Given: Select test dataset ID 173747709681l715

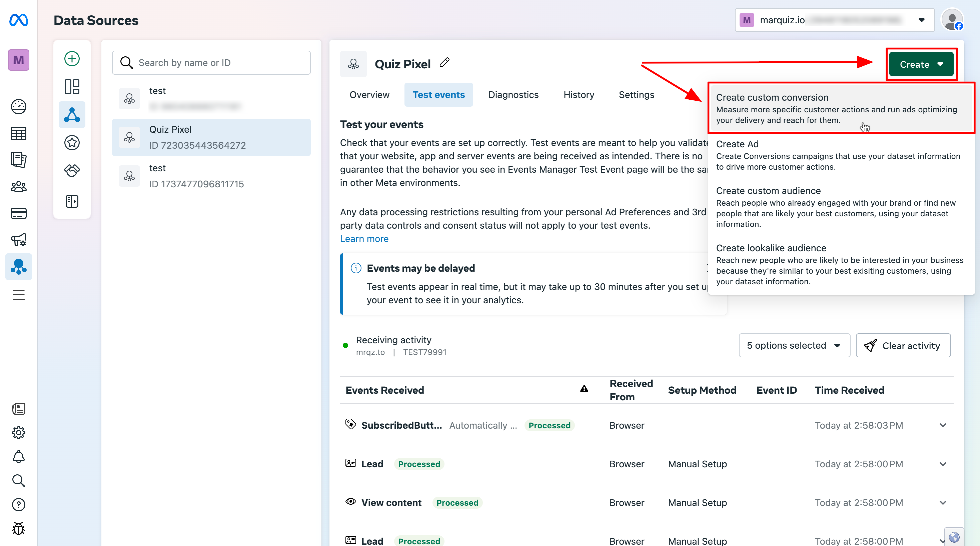Looking at the screenshot, I should [x=211, y=176].
